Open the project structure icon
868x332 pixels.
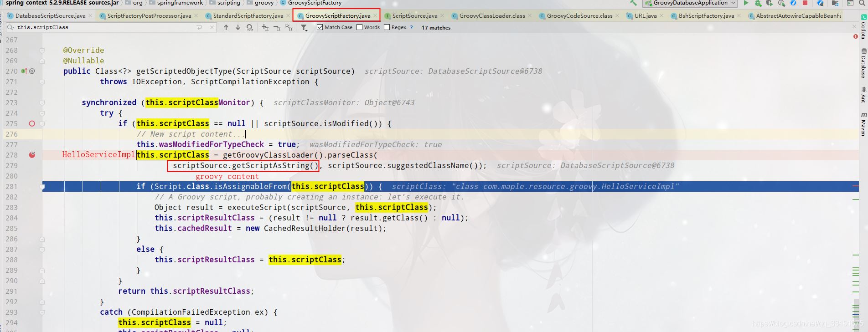coord(835,3)
